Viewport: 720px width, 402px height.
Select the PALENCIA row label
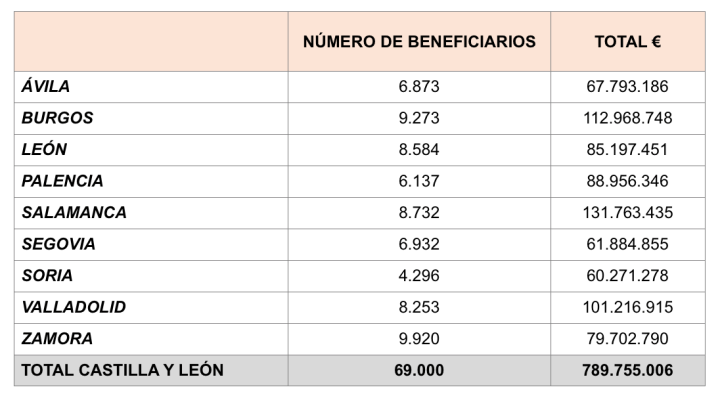[62, 181]
